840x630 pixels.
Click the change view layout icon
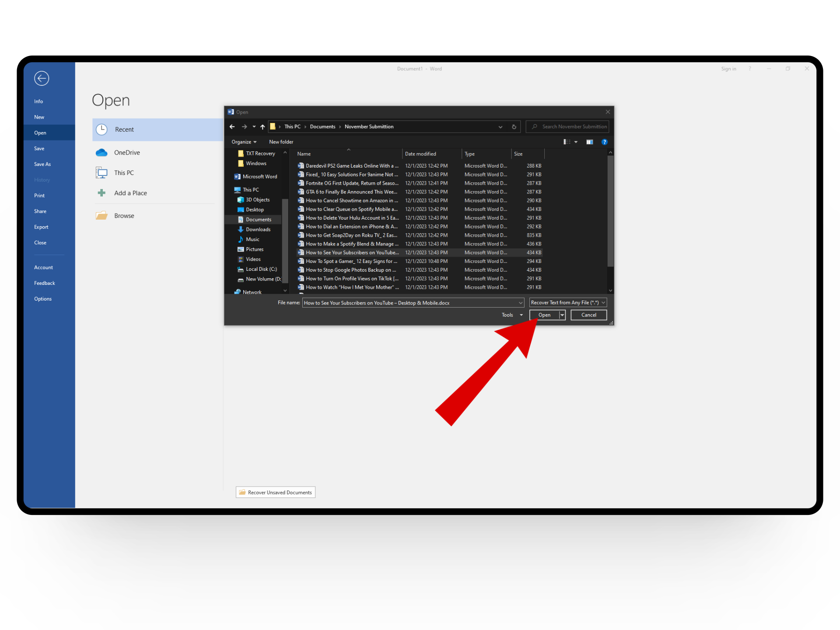click(567, 142)
